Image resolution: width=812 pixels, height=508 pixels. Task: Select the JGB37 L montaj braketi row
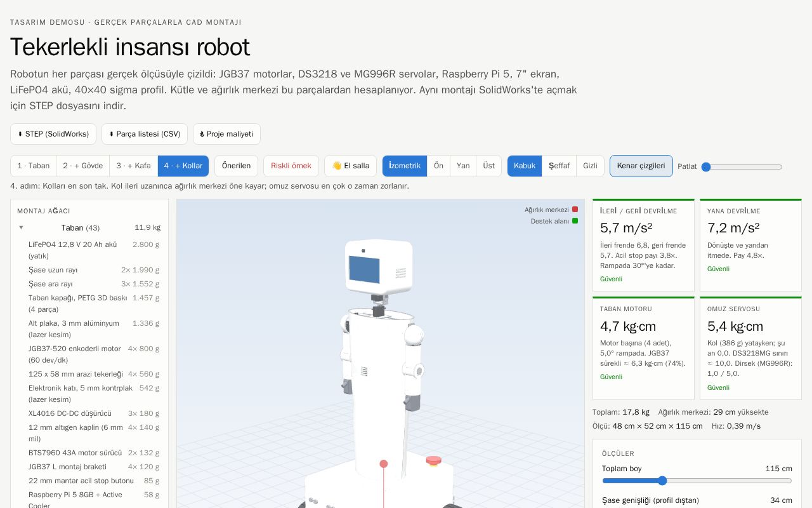(x=94, y=467)
